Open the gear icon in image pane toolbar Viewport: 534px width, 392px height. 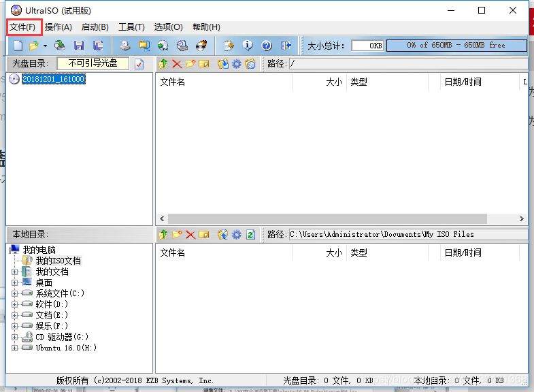(x=237, y=64)
